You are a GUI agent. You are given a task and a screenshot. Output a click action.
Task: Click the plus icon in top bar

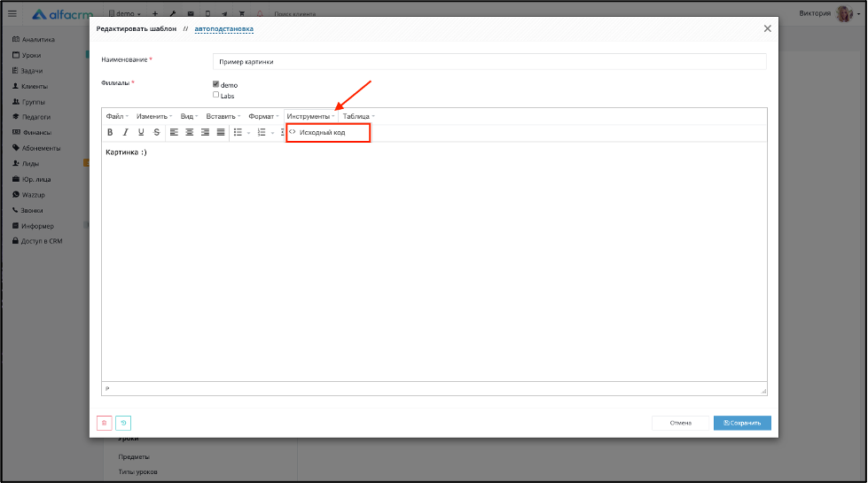click(x=155, y=14)
